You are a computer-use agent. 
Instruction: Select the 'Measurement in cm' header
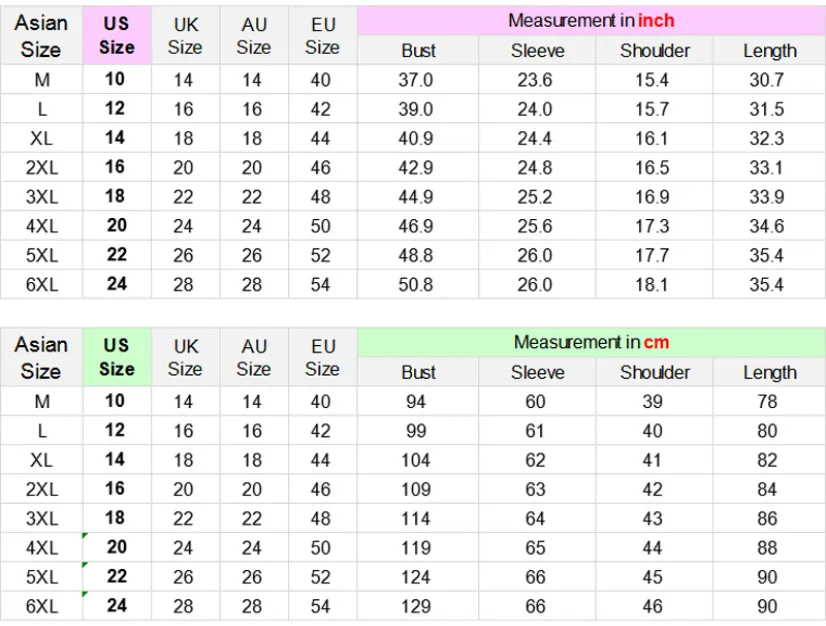(x=591, y=342)
